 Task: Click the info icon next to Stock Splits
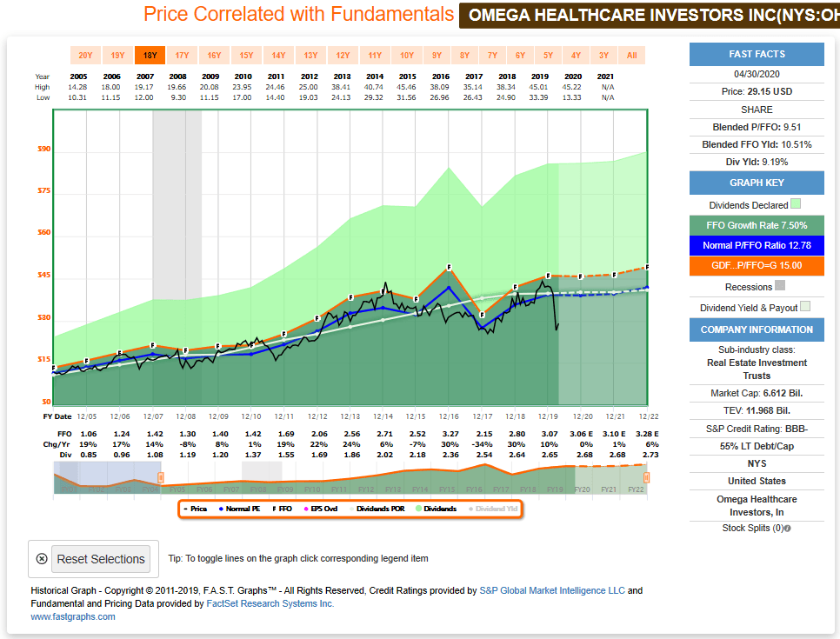[788, 528]
